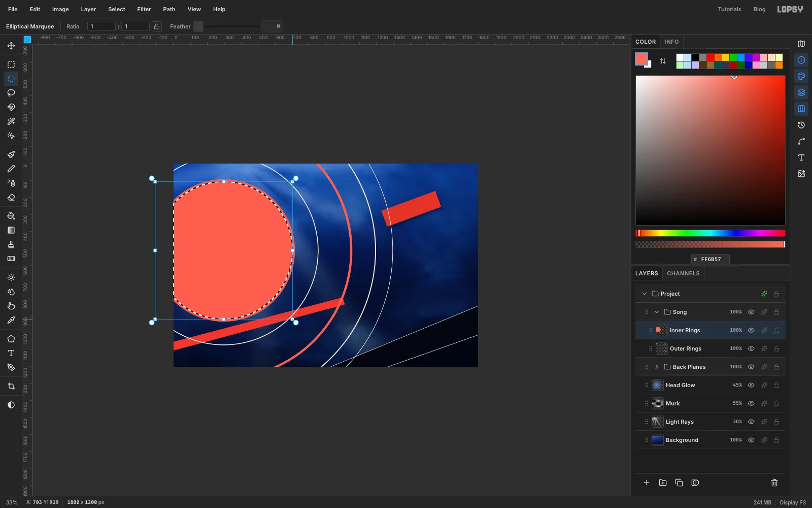Select the Magic Wand tool
This screenshot has width=812, height=508.
(x=11, y=121)
